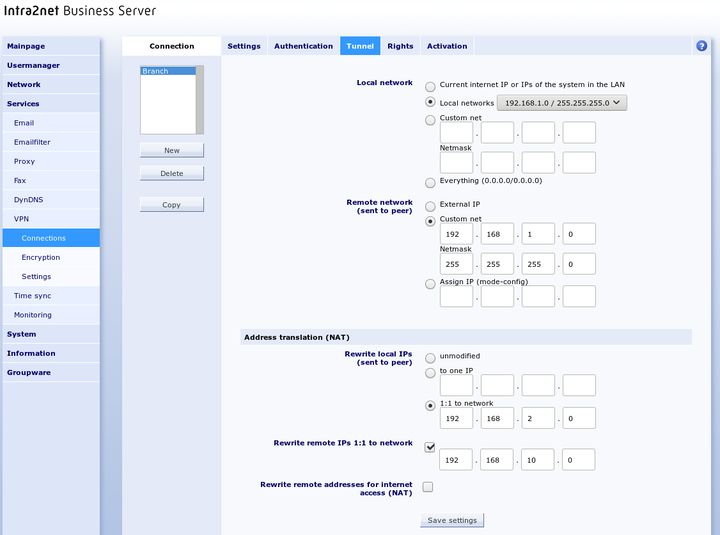Open the Activation tab

[x=447, y=46]
